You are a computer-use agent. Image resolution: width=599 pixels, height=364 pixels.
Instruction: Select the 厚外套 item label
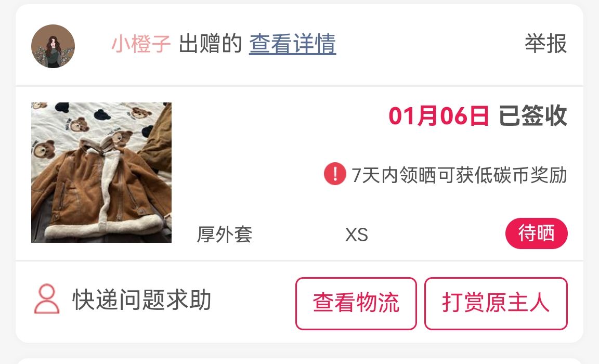[224, 234]
